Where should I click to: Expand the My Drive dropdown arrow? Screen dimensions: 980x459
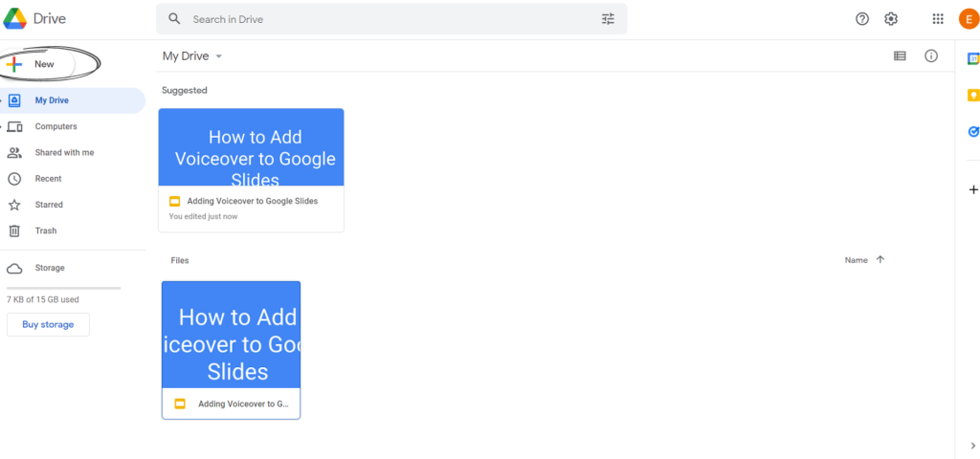click(x=219, y=56)
